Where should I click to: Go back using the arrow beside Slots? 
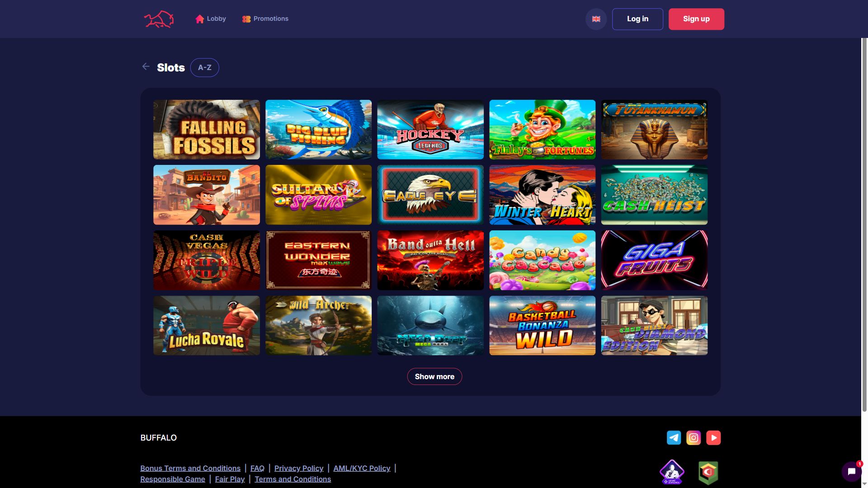pyautogui.click(x=146, y=66)
